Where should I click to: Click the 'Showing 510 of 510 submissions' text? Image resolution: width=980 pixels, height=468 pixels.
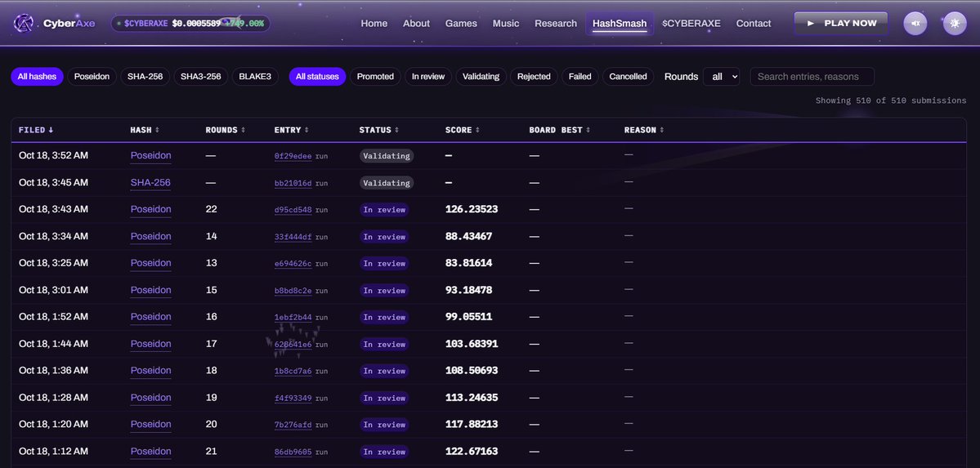(x=891, y=100)
